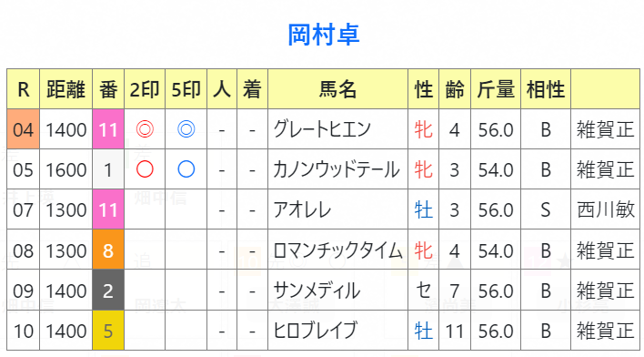The width and height of the screenshot is (644, 357).
Task: Open horse name サンメディル
Action: pyautogui.click(x=317, y=291)
